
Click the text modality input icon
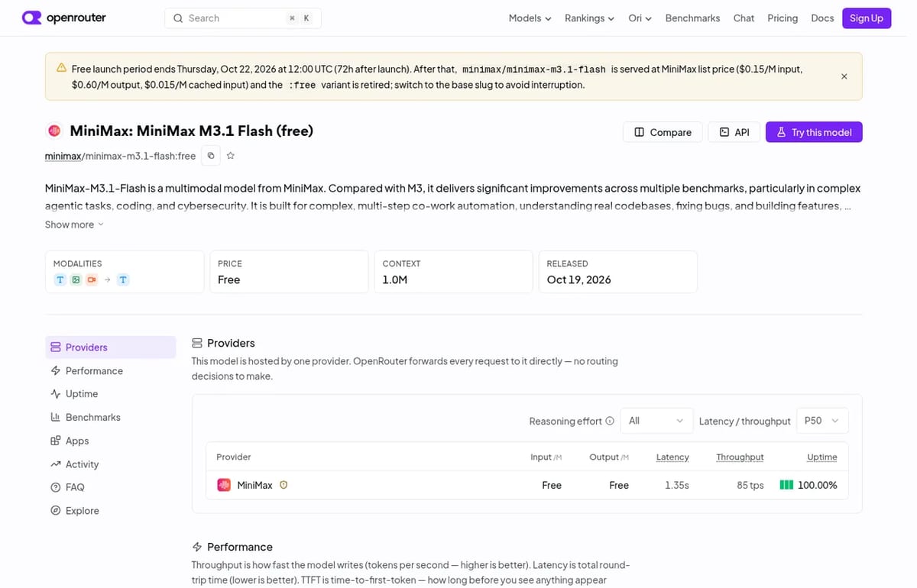tap(60, 280)
